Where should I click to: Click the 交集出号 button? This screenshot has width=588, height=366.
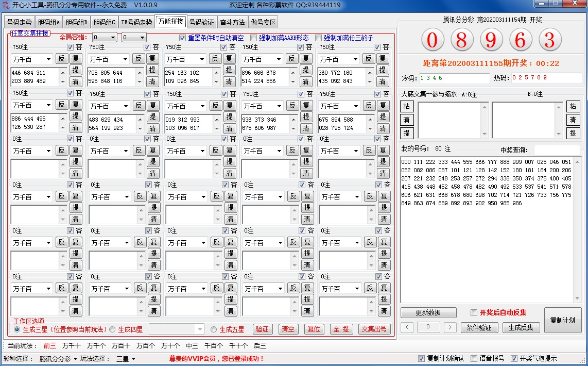point(374,329)
